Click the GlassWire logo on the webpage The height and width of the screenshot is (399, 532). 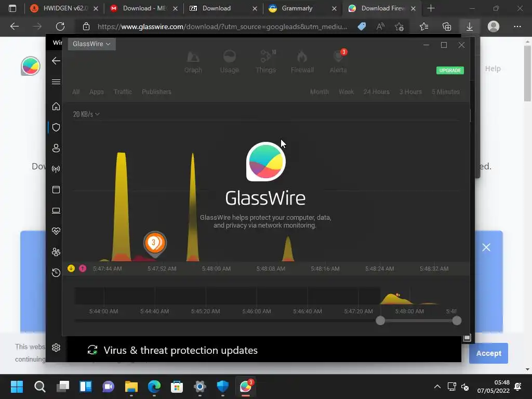point(31,66)
